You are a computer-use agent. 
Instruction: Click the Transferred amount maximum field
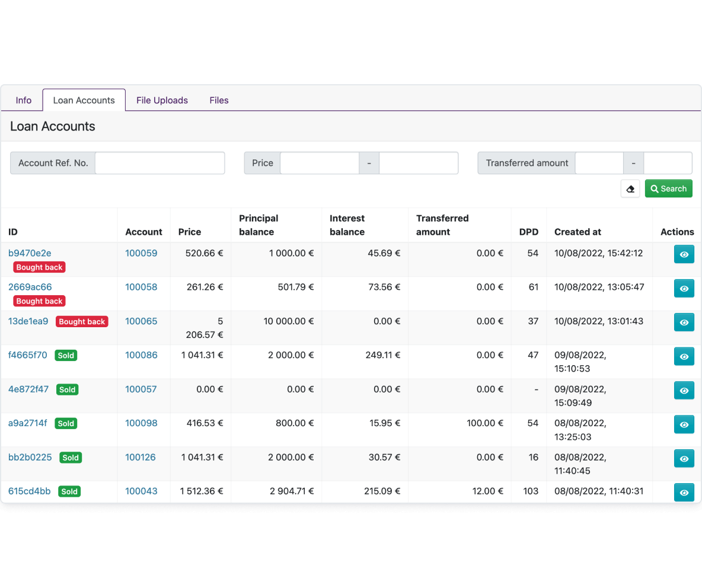click(668, 163)
